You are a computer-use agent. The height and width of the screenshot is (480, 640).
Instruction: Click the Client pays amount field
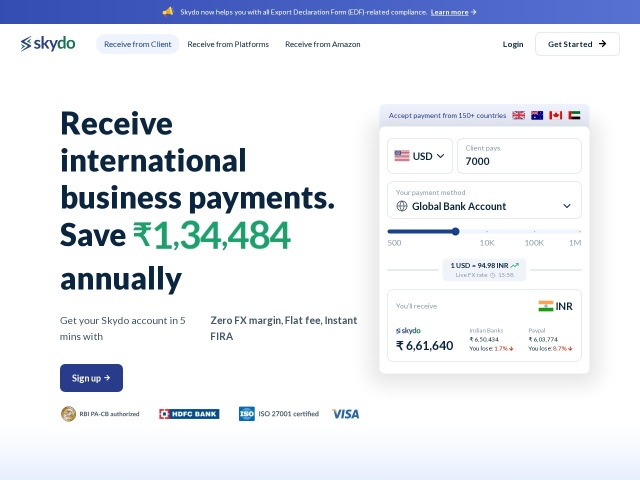click(x=519, y=156)
